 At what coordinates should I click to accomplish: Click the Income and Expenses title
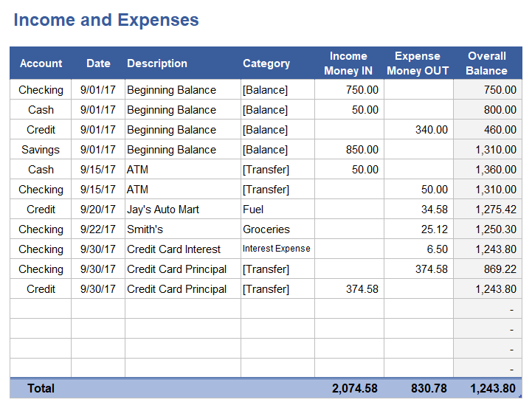(106, 20)
